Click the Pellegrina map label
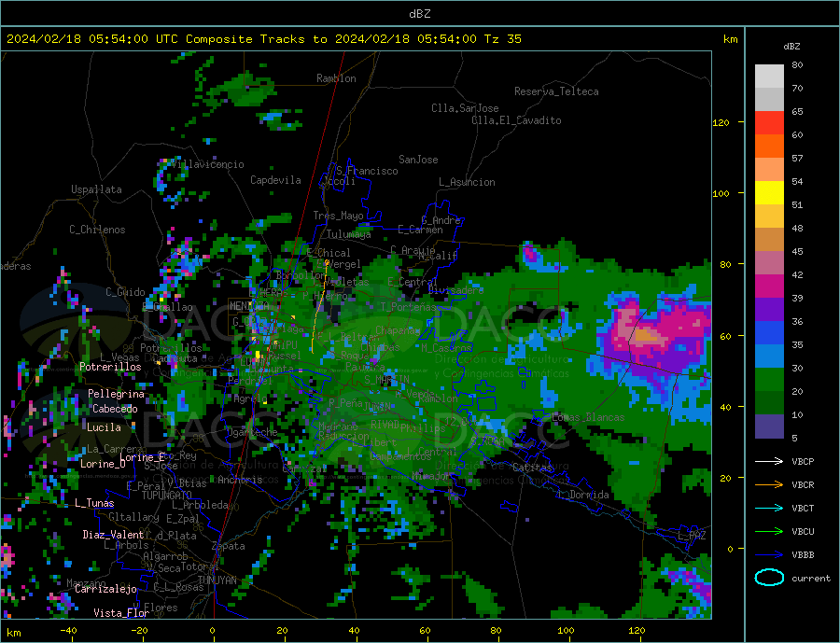This screenshot has width=840, height=643. (117, 394)
